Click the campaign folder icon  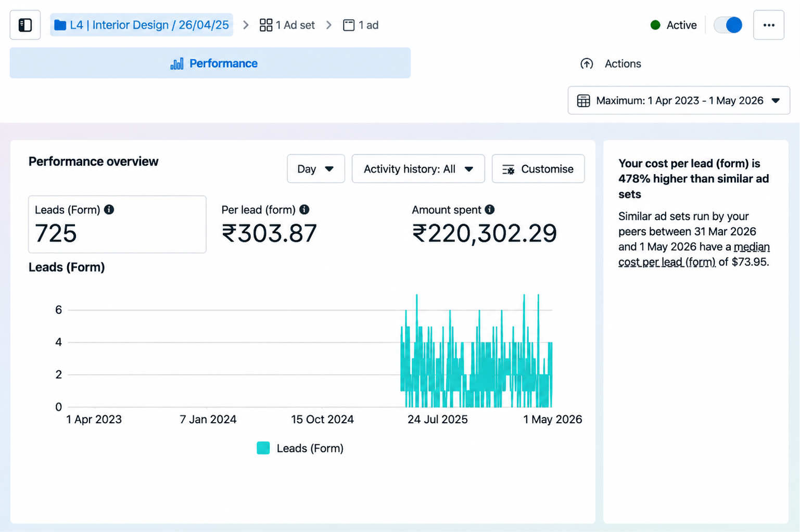pyautogui.click(x=60, y=25)
